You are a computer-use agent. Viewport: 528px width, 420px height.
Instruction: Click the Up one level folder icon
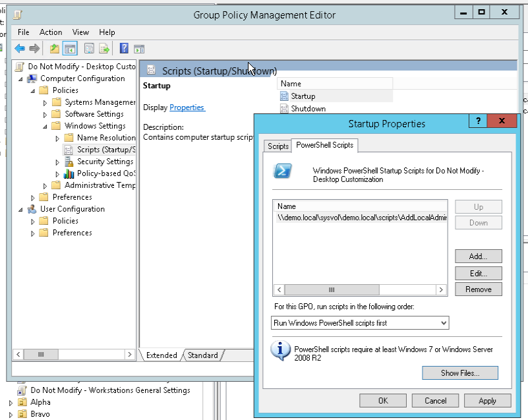[54, 49]
